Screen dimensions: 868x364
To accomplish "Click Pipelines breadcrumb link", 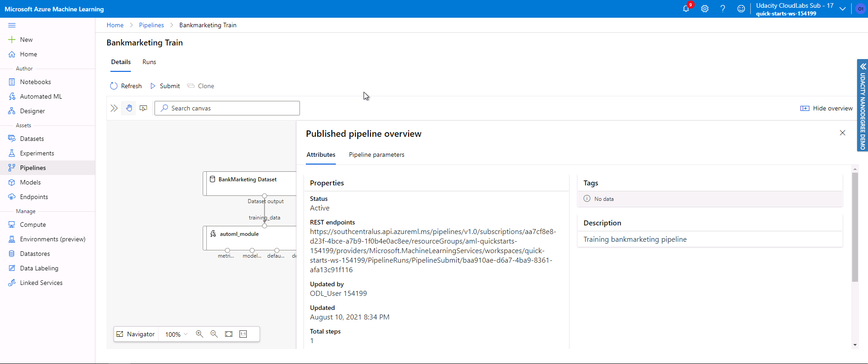I will tap(151, 25).
